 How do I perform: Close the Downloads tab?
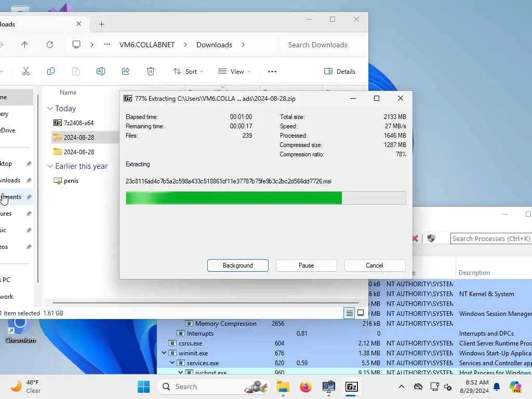click(x=79, y=24)
